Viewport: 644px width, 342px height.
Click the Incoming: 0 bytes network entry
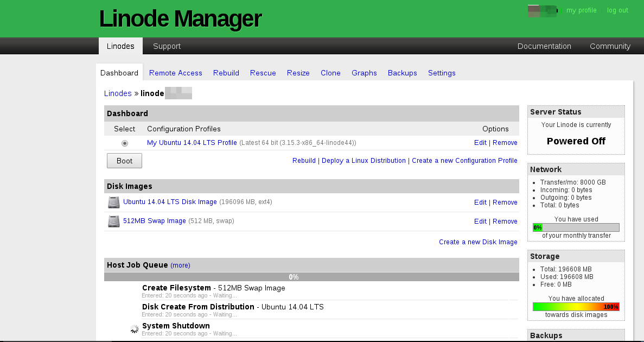pos(566,190)
